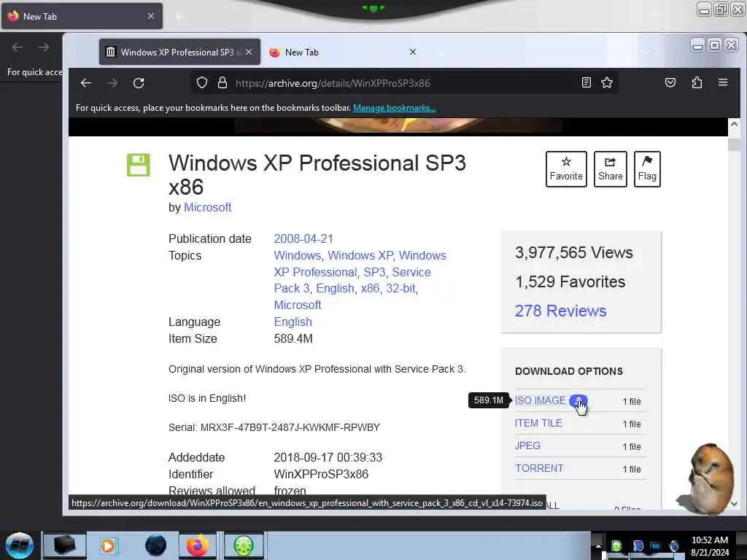This screenshot has height=560, width=747.
Task: Open the list all tabs dropdown arrow
Action: coord(646,52)
